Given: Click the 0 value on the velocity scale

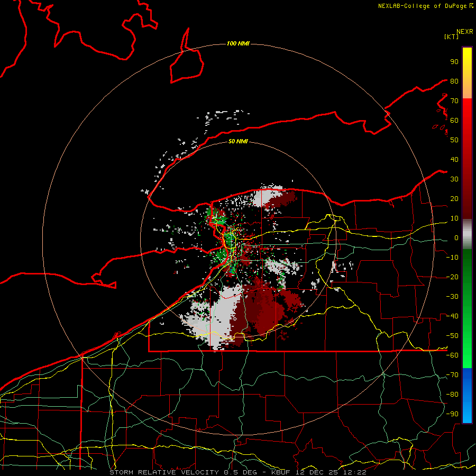Looking at the screenshot, I should coord(456,237).
